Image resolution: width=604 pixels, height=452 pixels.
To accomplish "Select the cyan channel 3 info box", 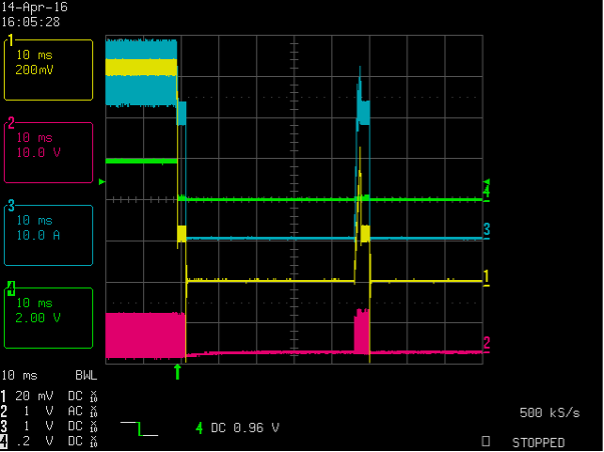I will pyautogui.click(x=49, y=235).
